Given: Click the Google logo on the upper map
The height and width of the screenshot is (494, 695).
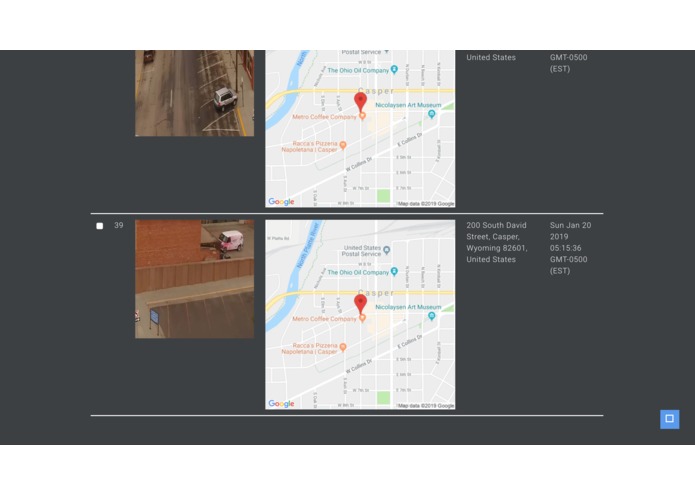Looking at the screenshot, I should click(281, 202).
